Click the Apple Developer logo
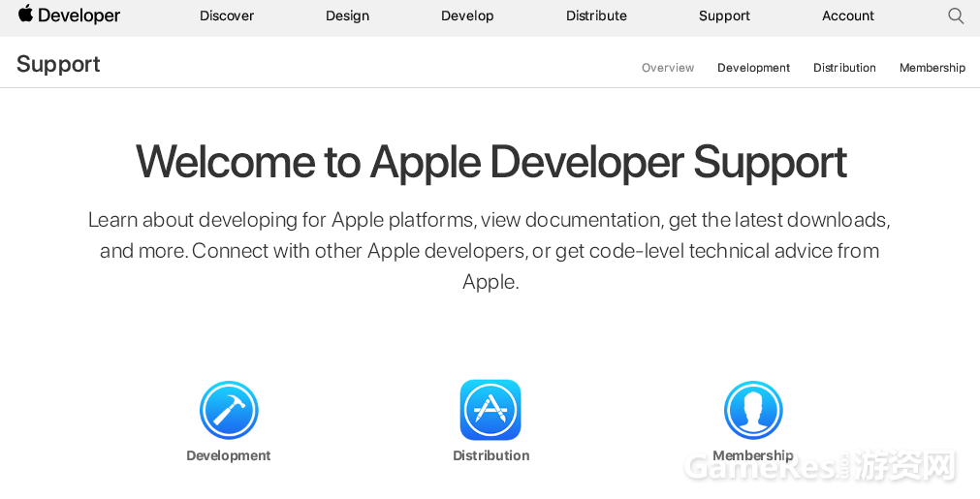Screen dimensions: 980x499 [69, 15]
